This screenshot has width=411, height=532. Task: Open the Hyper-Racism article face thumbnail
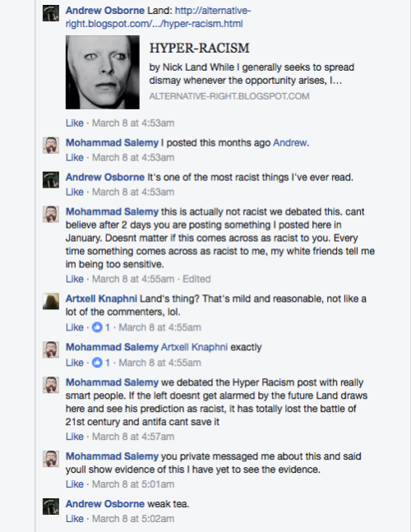tap(103, 72)
